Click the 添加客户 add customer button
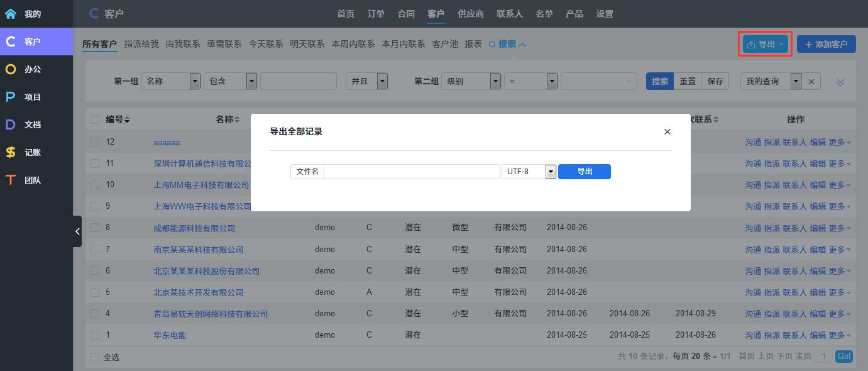 tap(826, 44)
